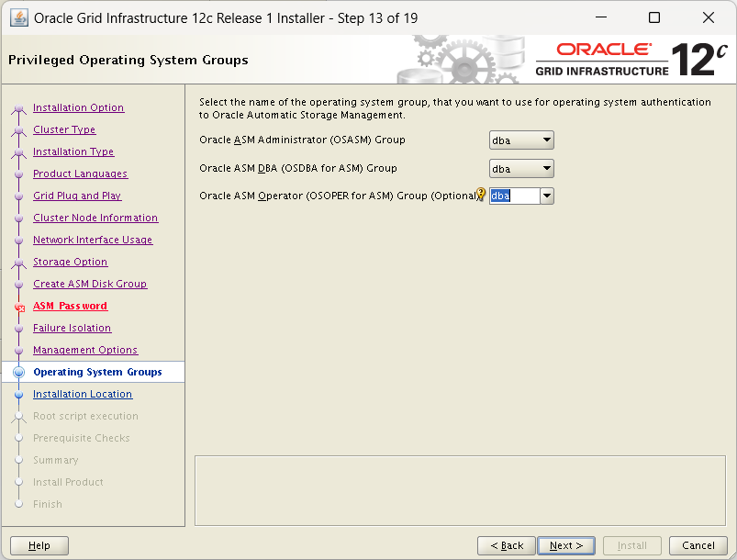Minimize the installer window
This screenshot has width=737, height=560.
tap(601, 17)
